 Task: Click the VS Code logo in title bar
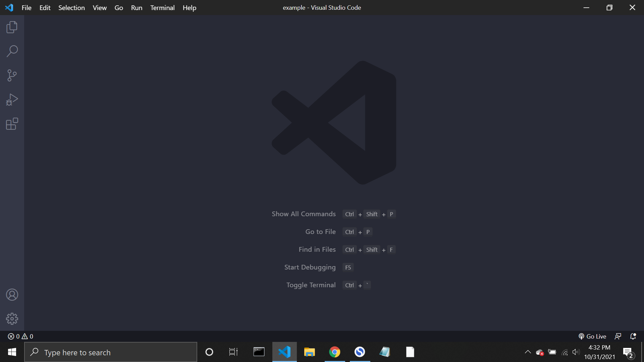[9, 7]
